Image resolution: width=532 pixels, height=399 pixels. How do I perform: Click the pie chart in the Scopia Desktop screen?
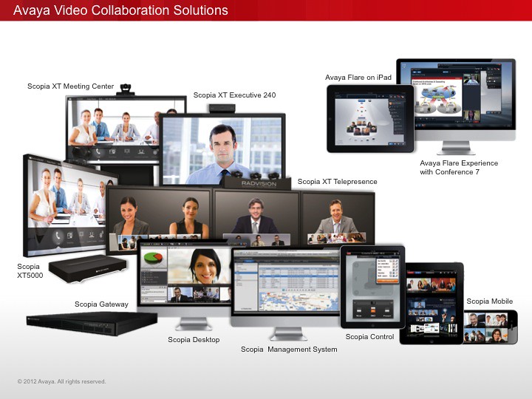153,258
